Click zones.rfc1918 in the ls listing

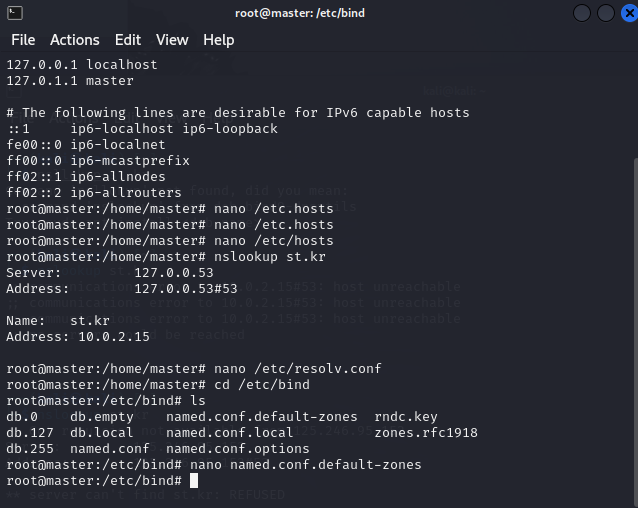426,432
